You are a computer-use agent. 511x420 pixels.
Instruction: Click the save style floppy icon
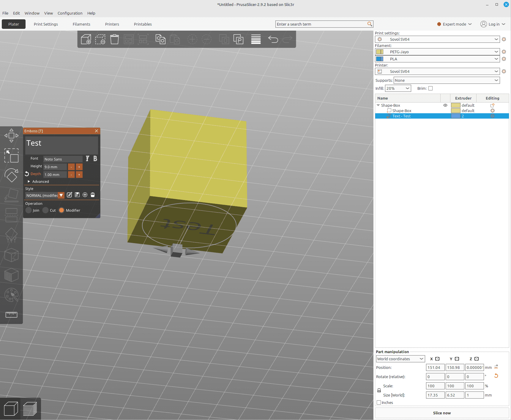click(77, 195)
